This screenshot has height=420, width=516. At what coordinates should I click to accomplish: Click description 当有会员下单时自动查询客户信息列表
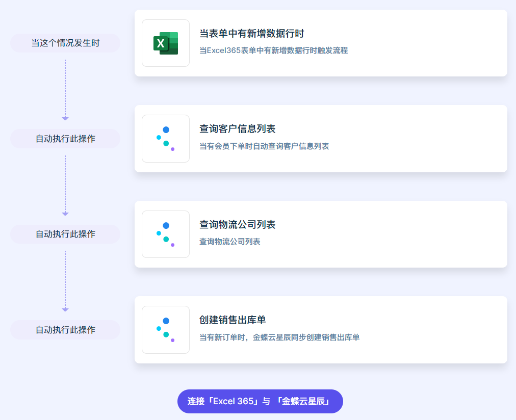click(x=264, y=146)
